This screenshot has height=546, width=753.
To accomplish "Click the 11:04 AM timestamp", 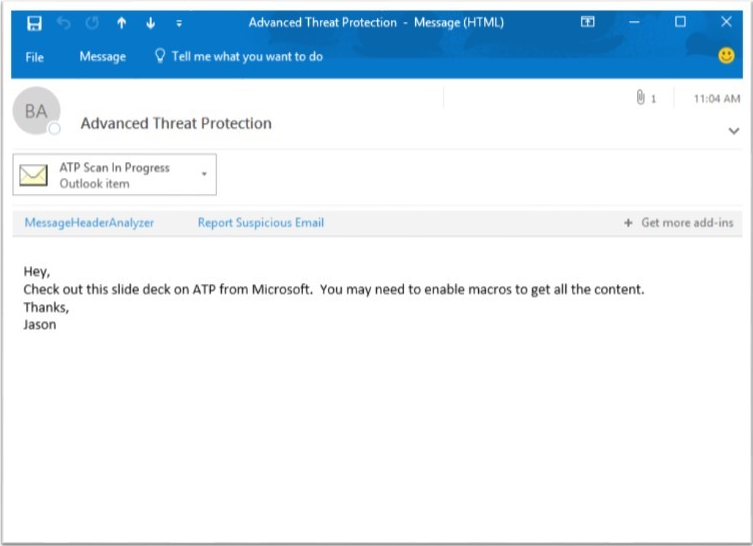I will pyautogui.click(x=717, y=98).
